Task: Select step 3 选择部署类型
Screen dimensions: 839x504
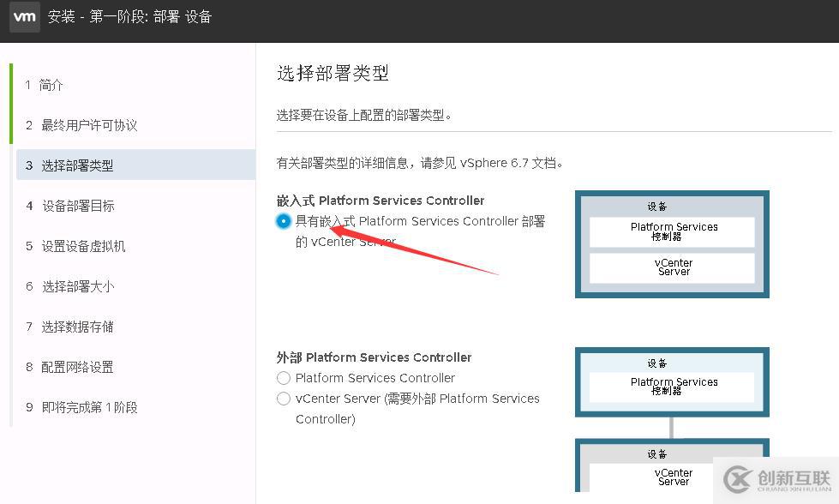Action: pyautogui.click(x=77, y=165)
